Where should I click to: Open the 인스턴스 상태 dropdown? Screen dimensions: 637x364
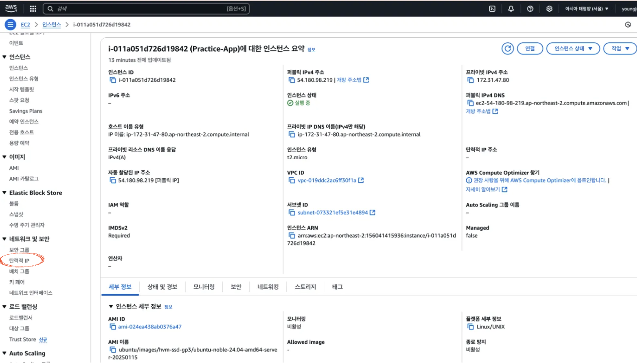coord(573,48)
